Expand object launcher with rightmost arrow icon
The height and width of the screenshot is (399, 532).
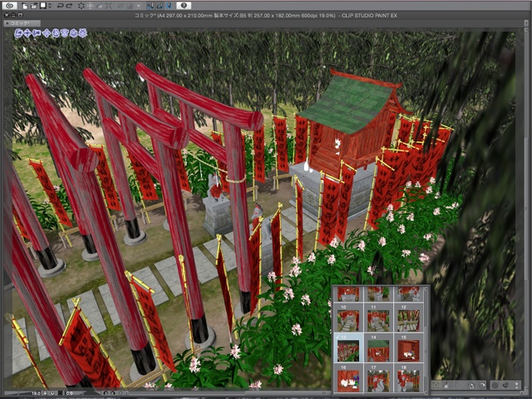click(517, 385)
